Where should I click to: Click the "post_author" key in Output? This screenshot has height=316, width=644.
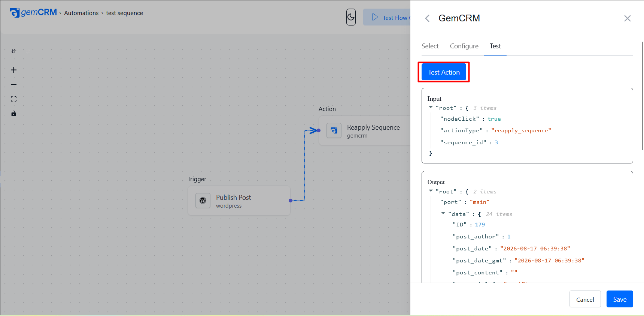[x=476, y=237]
